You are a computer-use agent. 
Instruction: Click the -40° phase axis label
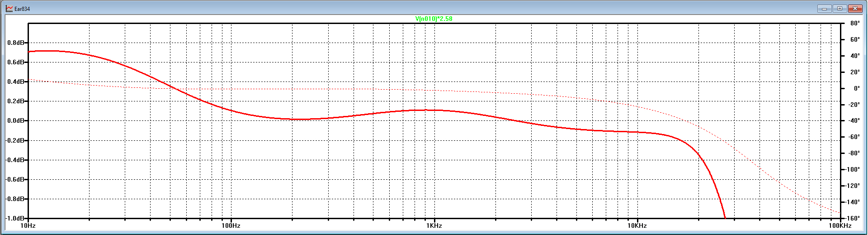[x=854, y=120]
